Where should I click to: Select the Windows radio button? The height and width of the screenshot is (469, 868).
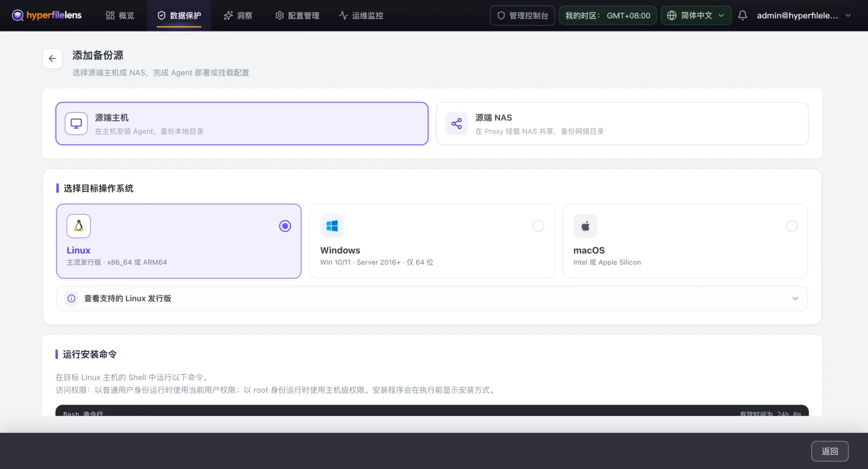click(x=538, y=226)
